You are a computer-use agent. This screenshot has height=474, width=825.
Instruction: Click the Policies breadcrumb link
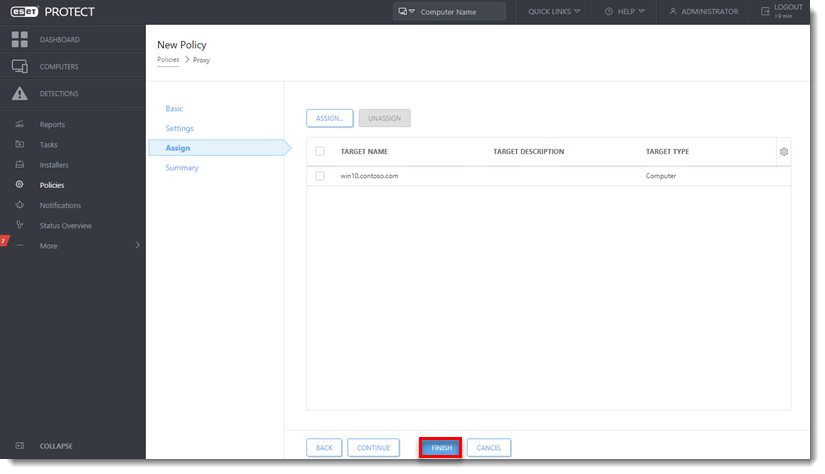(x=168, y=59)
